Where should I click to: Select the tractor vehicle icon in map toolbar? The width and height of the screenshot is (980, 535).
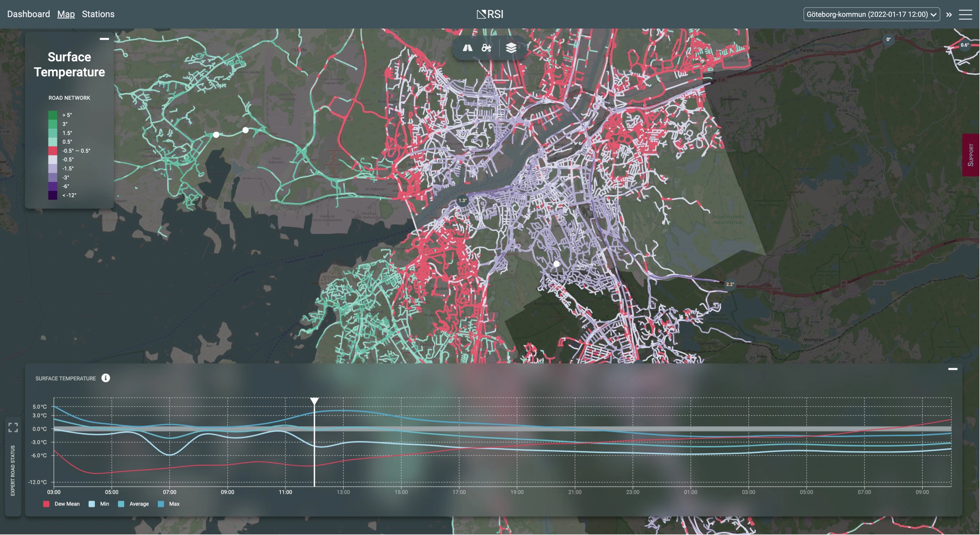click(x=486, y=47)
